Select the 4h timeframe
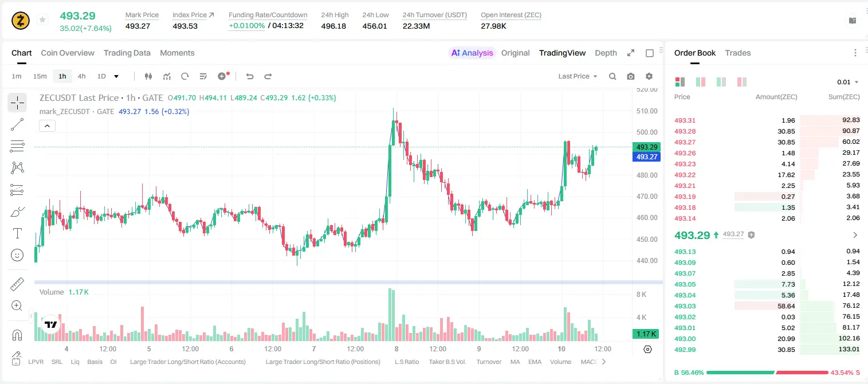The image size is (868, 384). [x=82, y=76]
